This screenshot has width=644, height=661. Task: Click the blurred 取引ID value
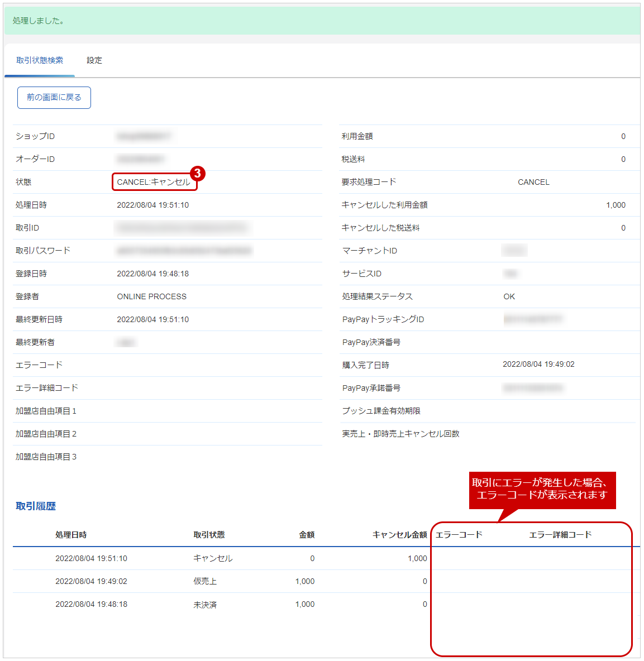point(182,228)
